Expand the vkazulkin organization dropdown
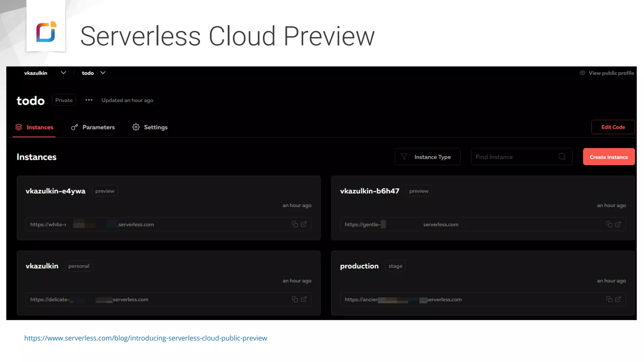The width and height of the screenshot is (644, 362). (63, 73)
